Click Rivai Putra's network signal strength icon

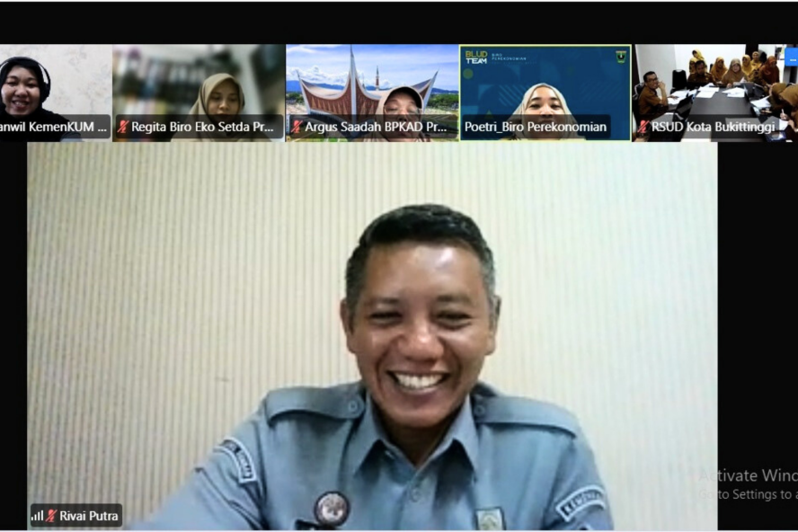(x=38, y=516)
